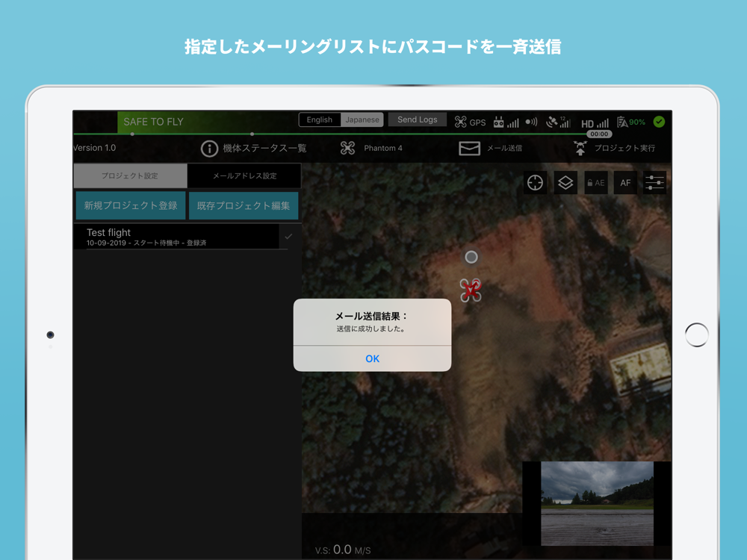Confirm the mail result dialog with OK
The image size is (747, 560).
pyautogui.click(x=372, y=358)
